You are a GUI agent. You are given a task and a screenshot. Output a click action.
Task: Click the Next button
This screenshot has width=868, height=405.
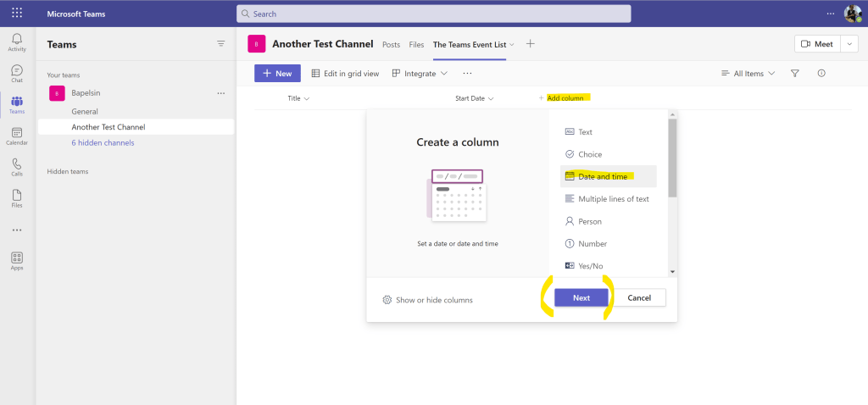pyautogui.click(x=581, y=298)
